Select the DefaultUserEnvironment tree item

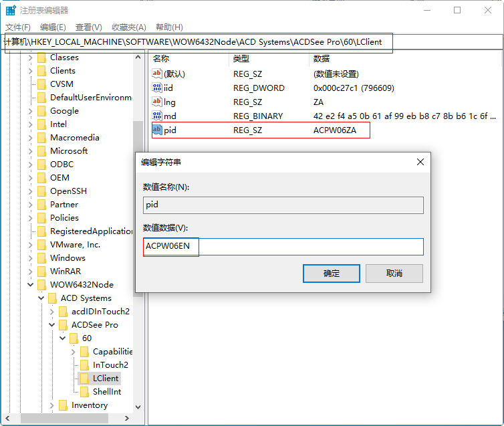click(x=91, y=98)
